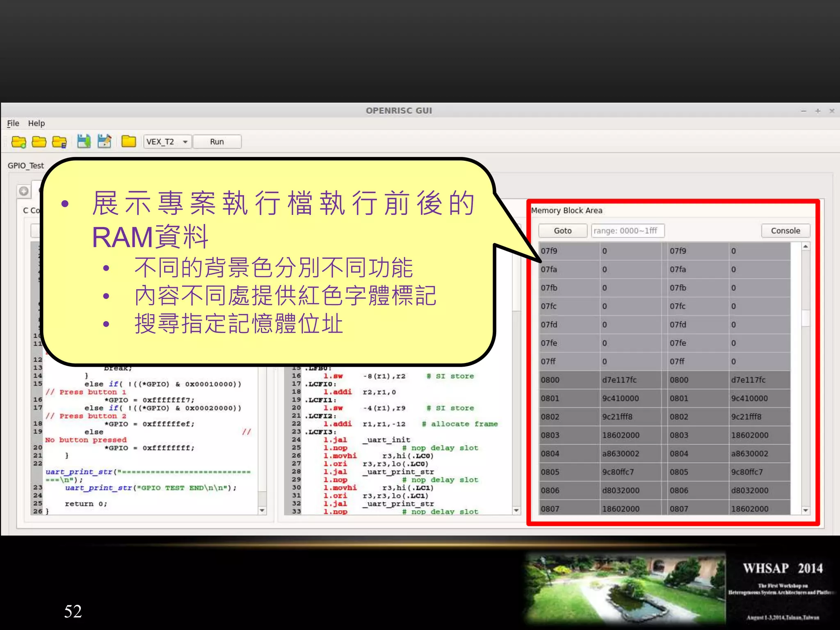Click the Console button
Screen dimensions: 840x630
(x=785, y=231)
